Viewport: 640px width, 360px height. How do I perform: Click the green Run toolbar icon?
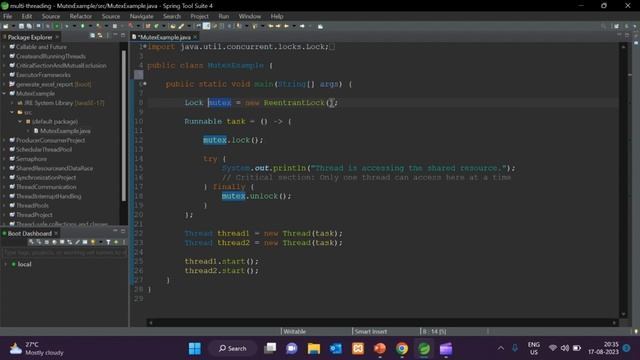click(83, 26)
